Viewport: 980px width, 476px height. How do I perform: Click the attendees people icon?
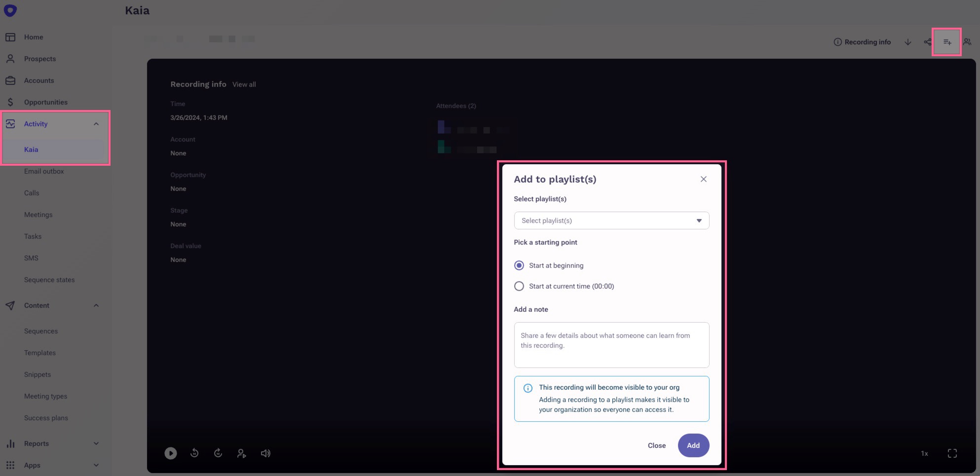[x=967, y=42]
